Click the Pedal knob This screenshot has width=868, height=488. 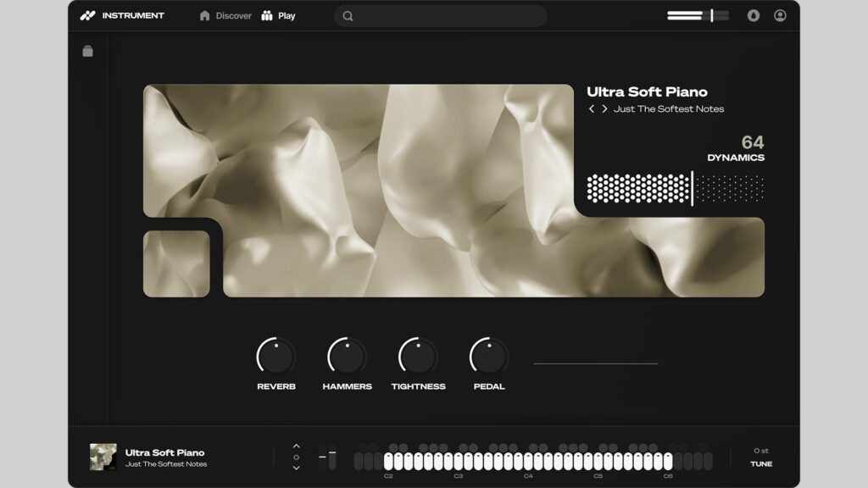(x=489, y=357)
